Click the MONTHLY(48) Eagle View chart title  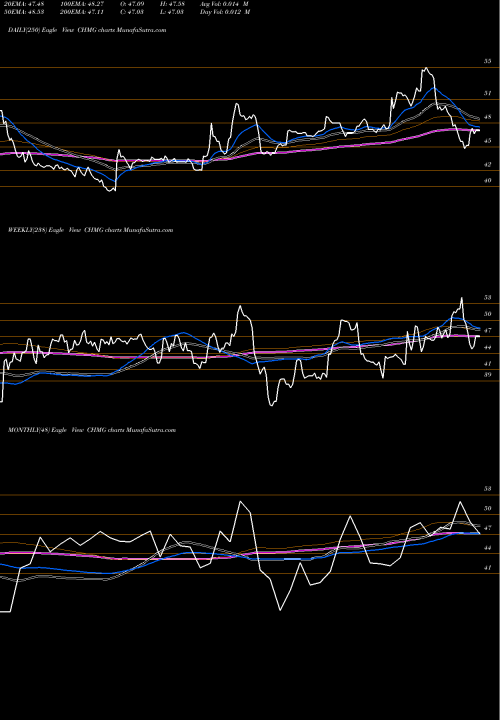click(x=92, y=430)
